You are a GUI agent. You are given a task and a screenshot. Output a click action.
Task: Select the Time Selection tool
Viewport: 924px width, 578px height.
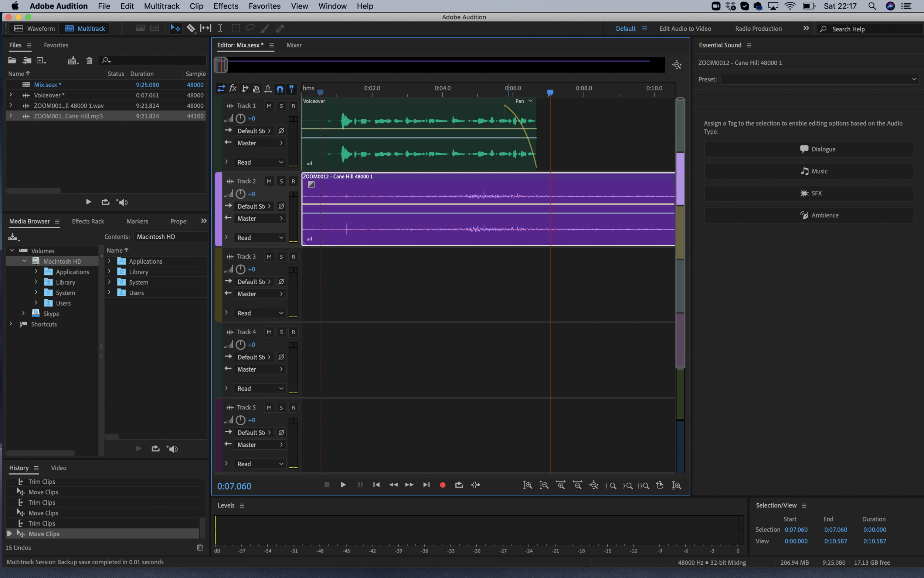tap(220, 28)
